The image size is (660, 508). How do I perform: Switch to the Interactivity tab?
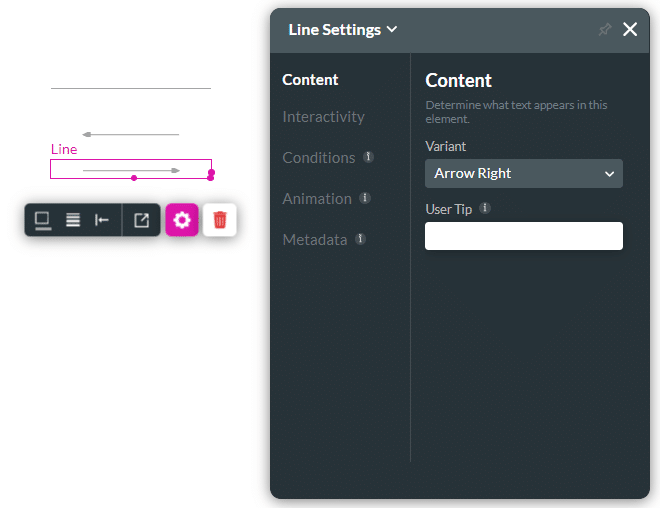click(x=323, y=117)
